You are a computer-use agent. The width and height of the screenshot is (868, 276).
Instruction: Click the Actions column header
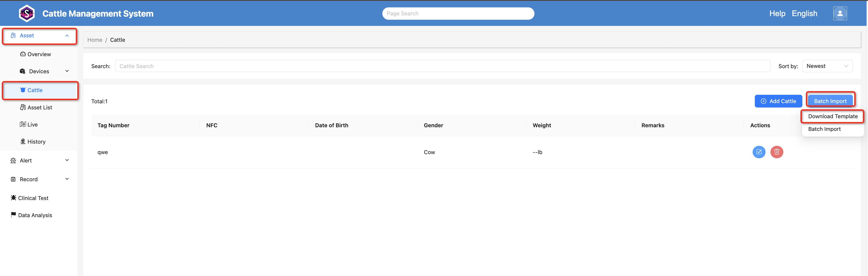pos(760,125)
